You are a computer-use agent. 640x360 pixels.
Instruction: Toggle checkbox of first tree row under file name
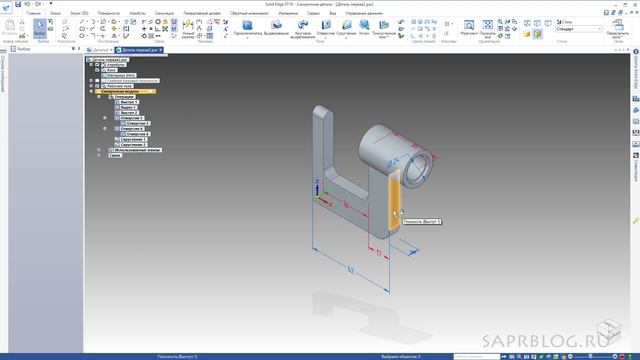pos(97,64)
